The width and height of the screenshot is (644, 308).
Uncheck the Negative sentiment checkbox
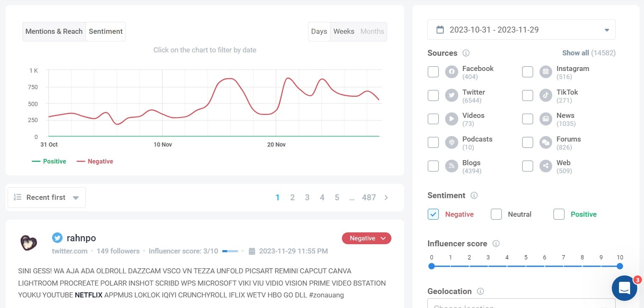click(433, 214)
